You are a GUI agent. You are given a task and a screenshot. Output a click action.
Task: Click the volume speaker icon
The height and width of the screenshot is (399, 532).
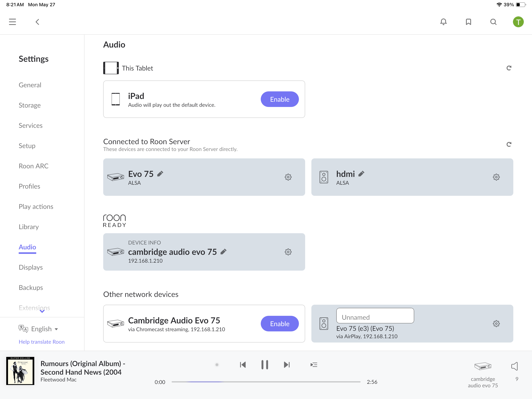[514, 366]
